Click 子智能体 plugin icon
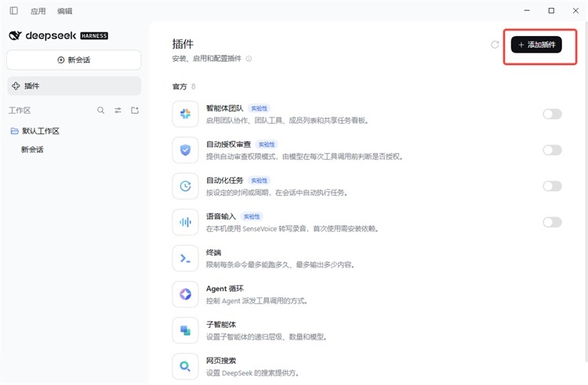The image size is (588, 385). click(x=185, y=330)
